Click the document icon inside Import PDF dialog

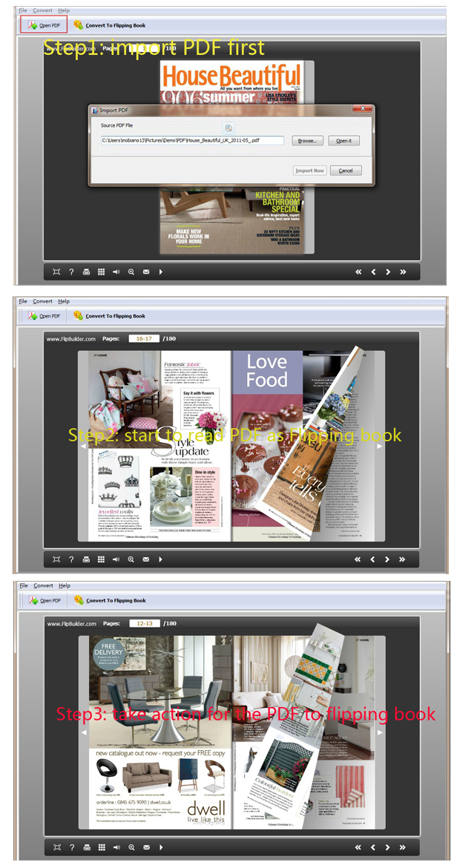[229, 128]
